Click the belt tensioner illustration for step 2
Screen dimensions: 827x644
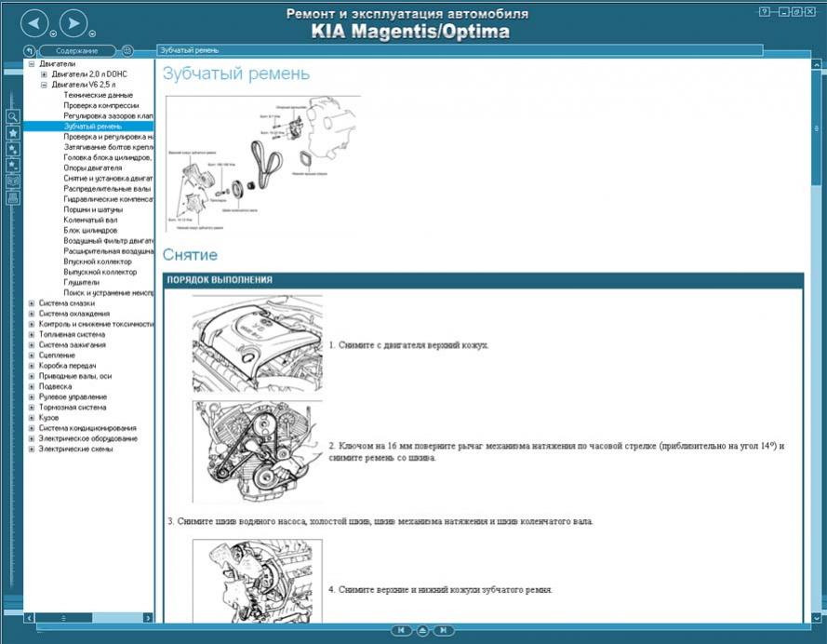coord(258,452)
